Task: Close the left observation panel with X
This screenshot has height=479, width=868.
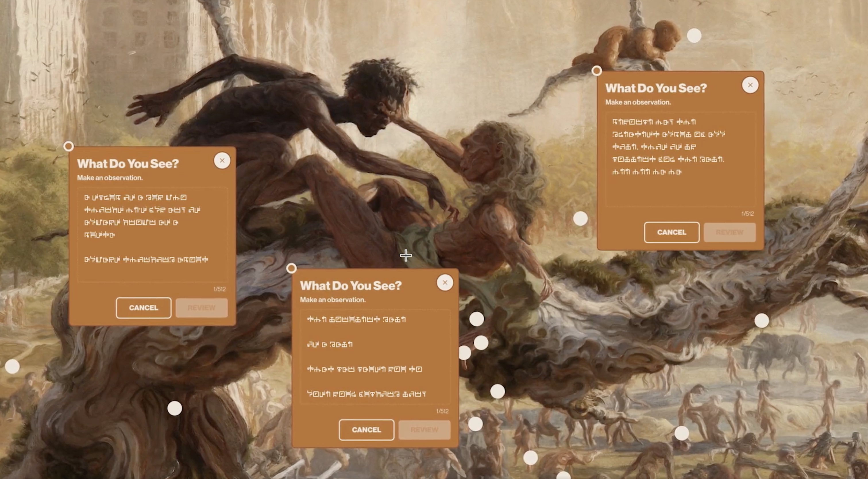Action: [x=222, y=160]
